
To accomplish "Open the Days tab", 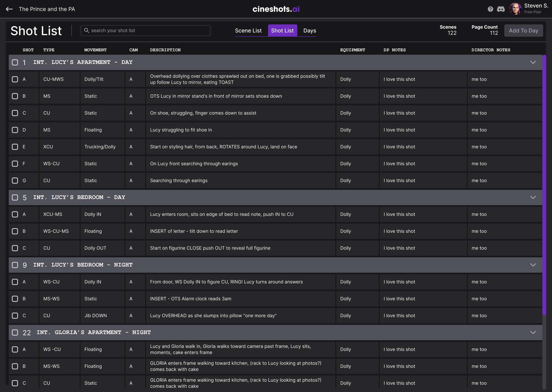I will 309,30.
